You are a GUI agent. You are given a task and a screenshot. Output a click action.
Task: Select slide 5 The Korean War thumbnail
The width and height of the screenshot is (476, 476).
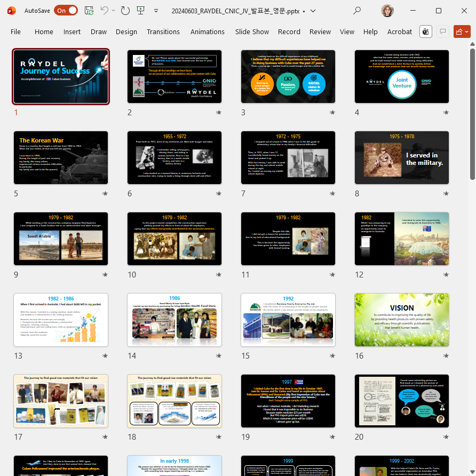coord(61,157)
